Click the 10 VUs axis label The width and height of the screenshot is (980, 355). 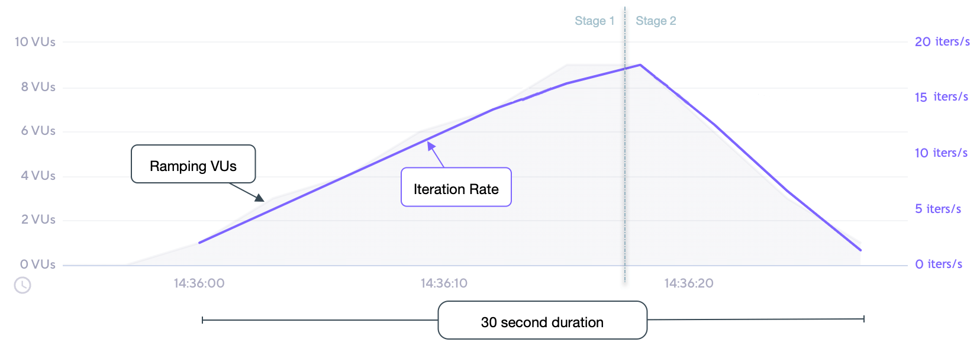click(x=35, y=42)
